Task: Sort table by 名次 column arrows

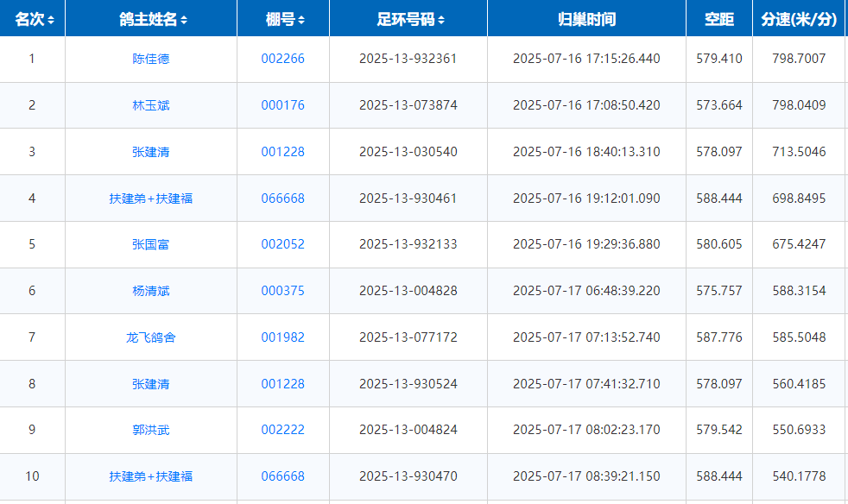Action: 51,20
